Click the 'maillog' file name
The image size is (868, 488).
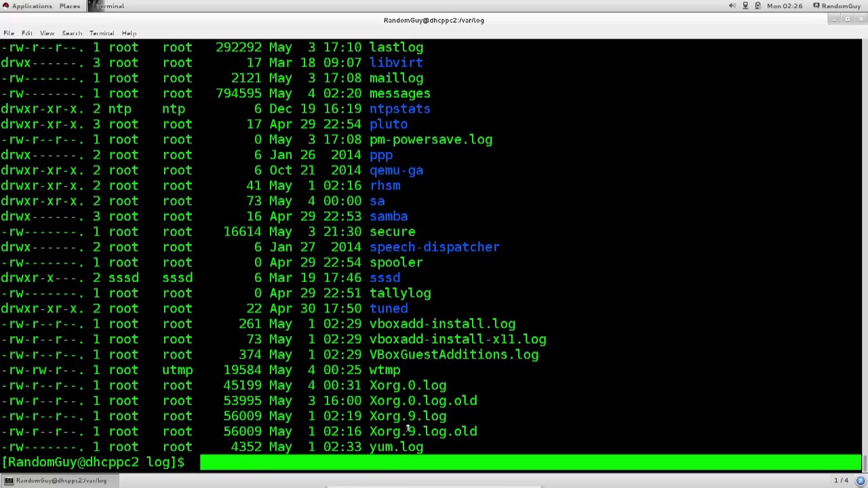click(396, 79)
